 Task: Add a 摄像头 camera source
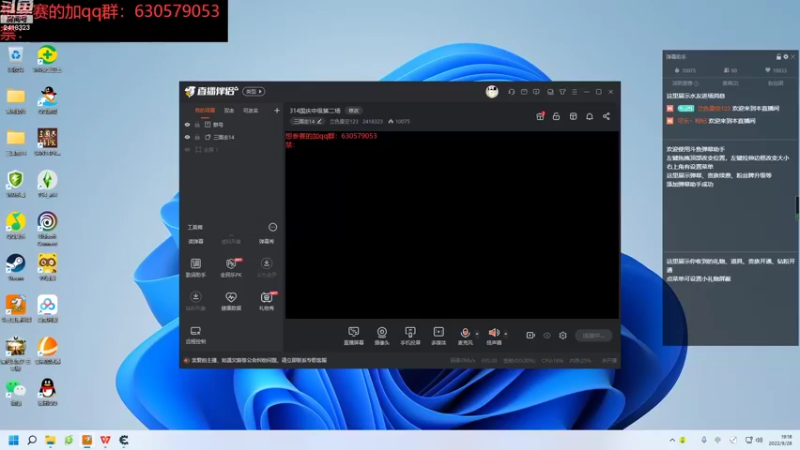[x=382, y=336]
